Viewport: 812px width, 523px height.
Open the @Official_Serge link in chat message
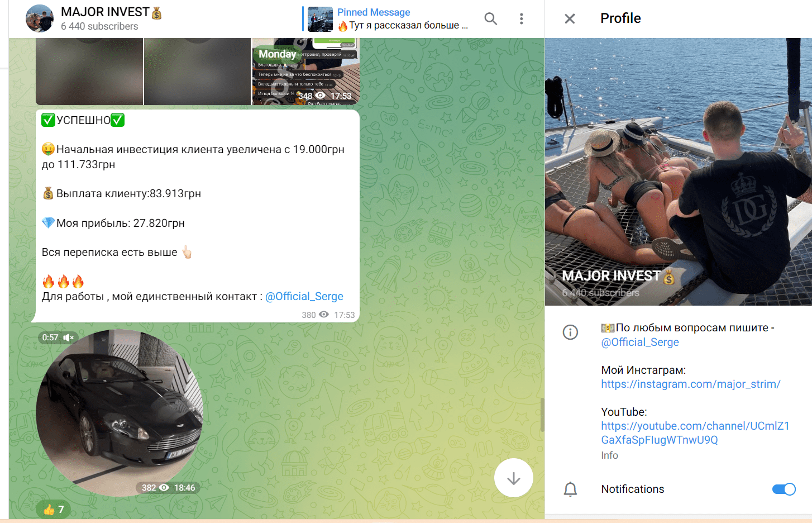tap(304, 297)
